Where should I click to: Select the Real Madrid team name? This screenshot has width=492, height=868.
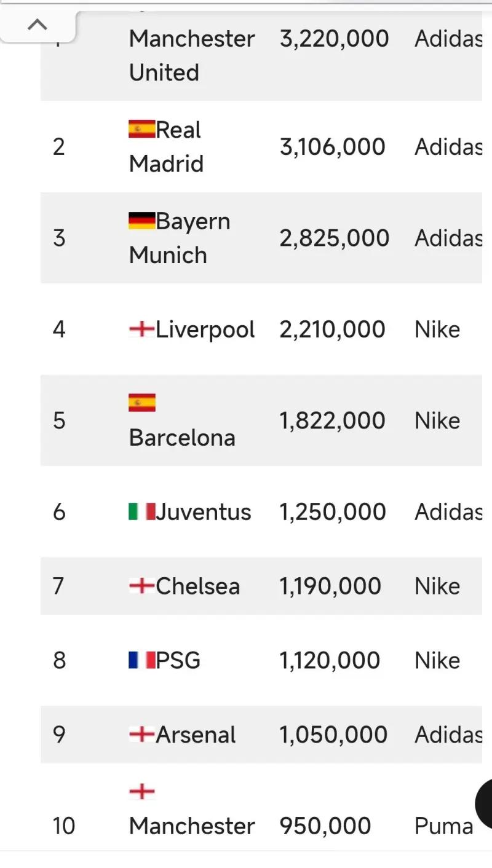point(166,147)
